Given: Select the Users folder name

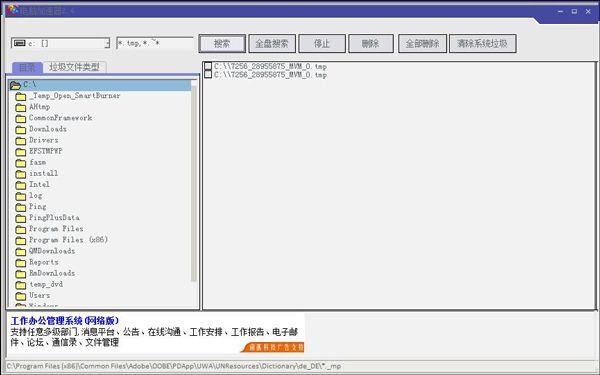Looking at the screenshot, I should point(39,295).
